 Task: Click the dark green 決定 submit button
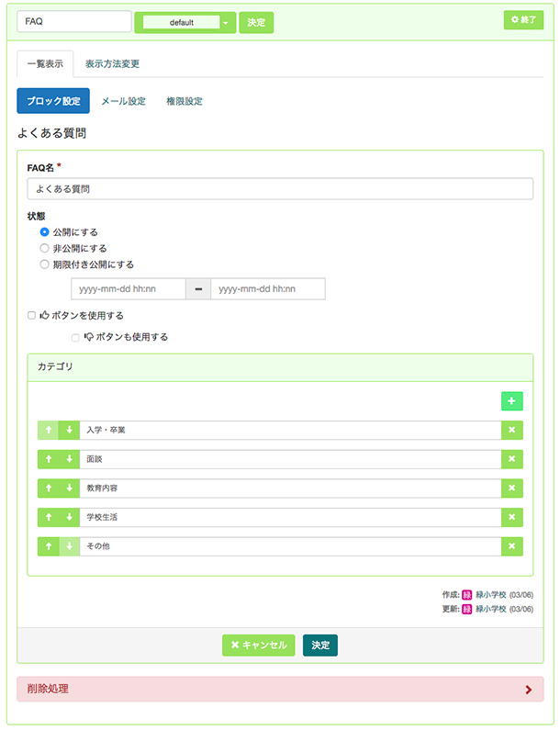point(320,645)
